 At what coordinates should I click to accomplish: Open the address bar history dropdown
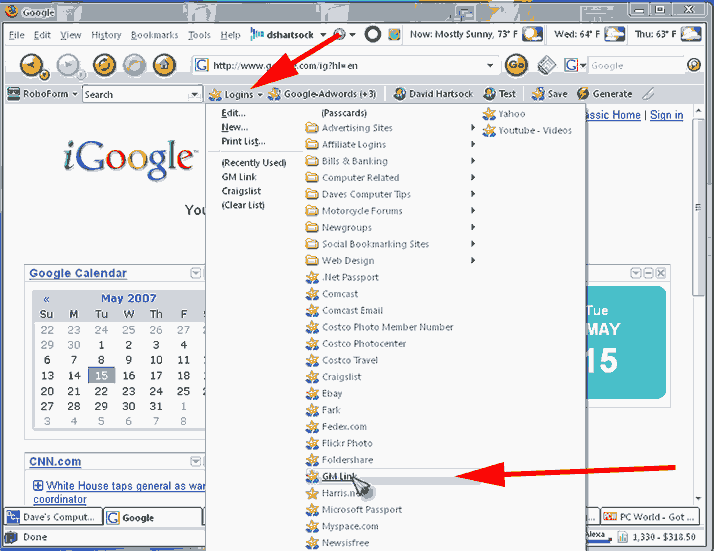tap(490, 66)
